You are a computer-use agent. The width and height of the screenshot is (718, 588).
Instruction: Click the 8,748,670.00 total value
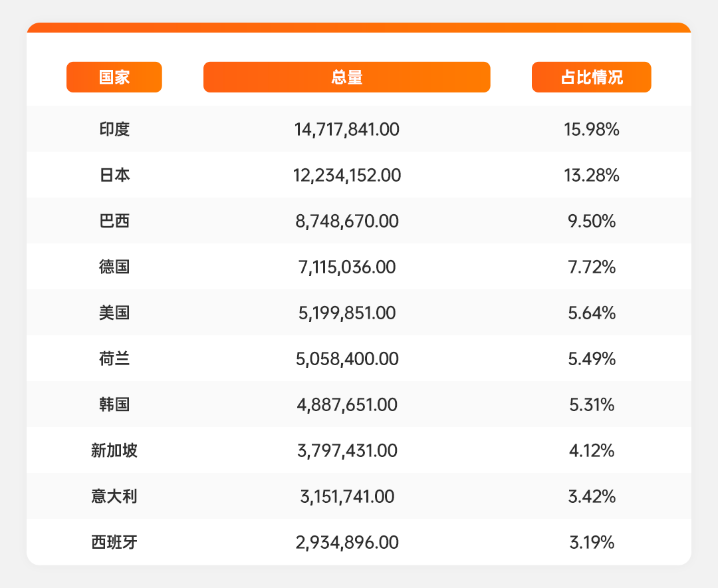[x=346, y=221]
